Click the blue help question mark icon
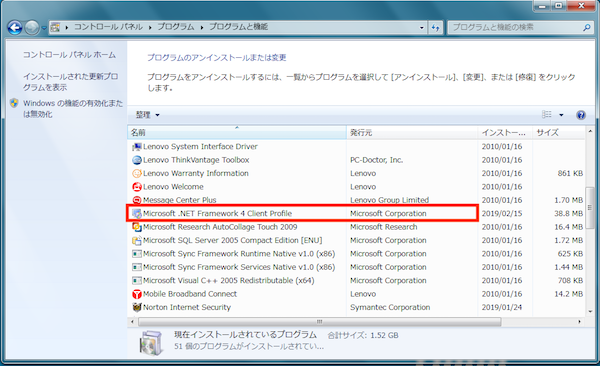 [x=581, y=115]
